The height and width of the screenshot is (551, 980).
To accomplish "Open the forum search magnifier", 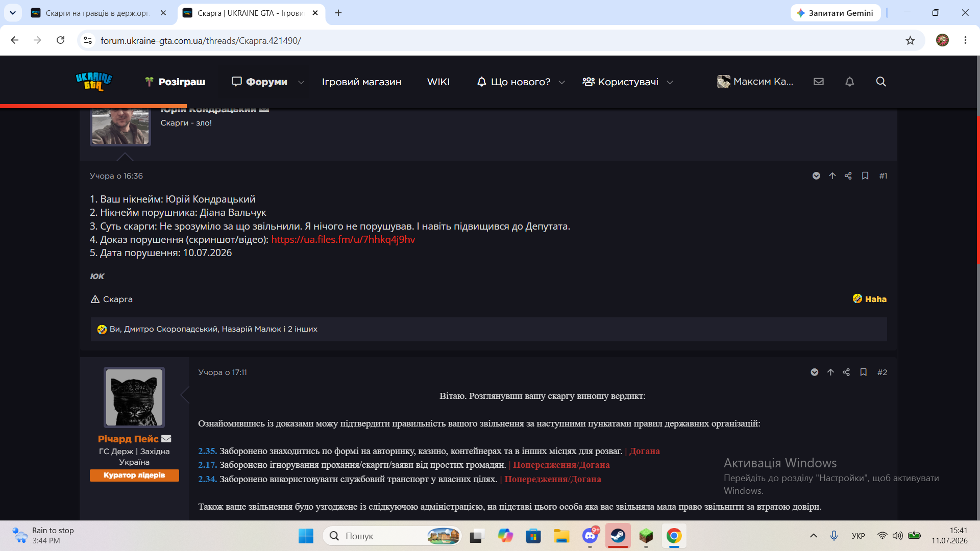I will [x=881, y=82].
